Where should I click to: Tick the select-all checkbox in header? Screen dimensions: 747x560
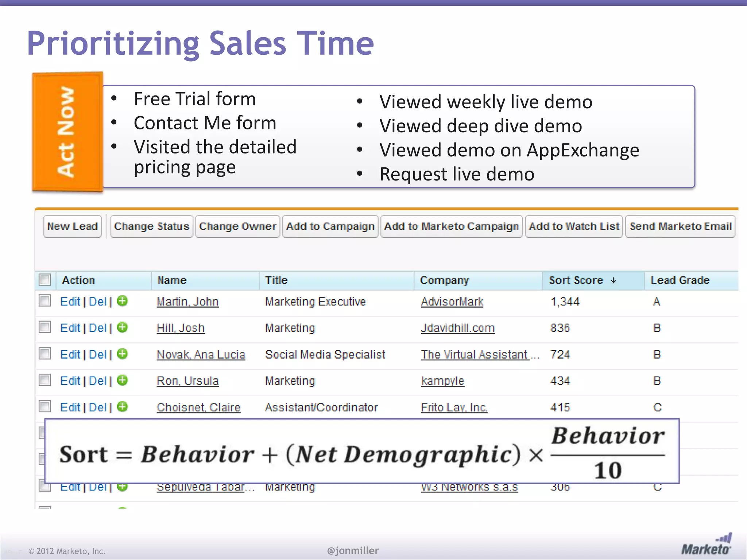[x=45, y=280]
